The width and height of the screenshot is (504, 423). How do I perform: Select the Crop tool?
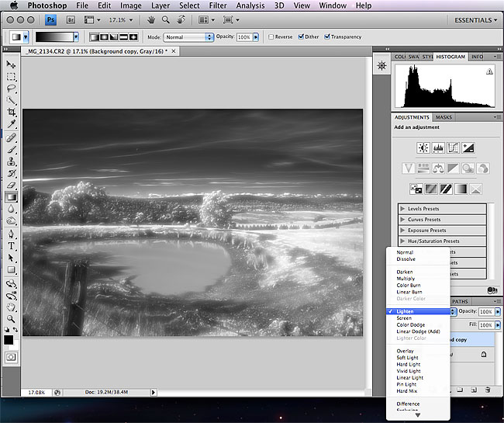[x=11, y=113]
